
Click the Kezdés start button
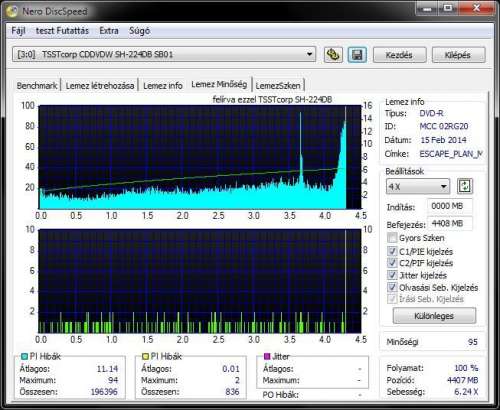point(399,55)
